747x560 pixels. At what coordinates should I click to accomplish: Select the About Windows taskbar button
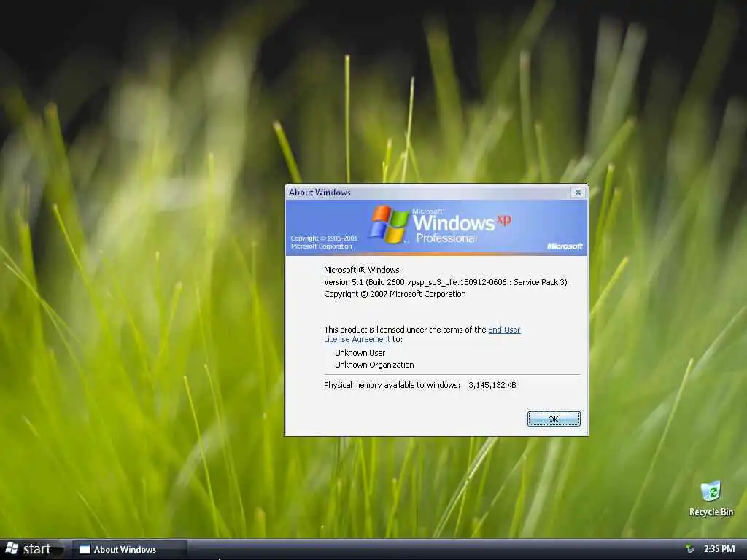point(129,550)
